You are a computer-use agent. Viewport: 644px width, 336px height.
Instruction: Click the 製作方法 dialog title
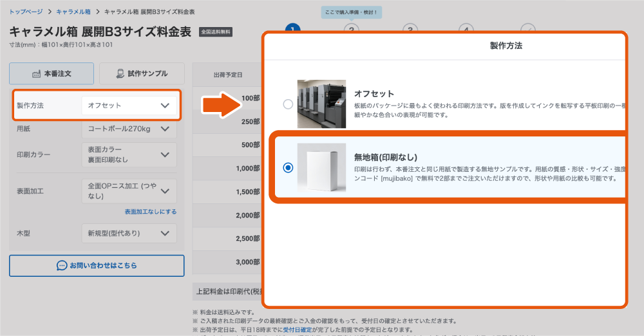506,46
